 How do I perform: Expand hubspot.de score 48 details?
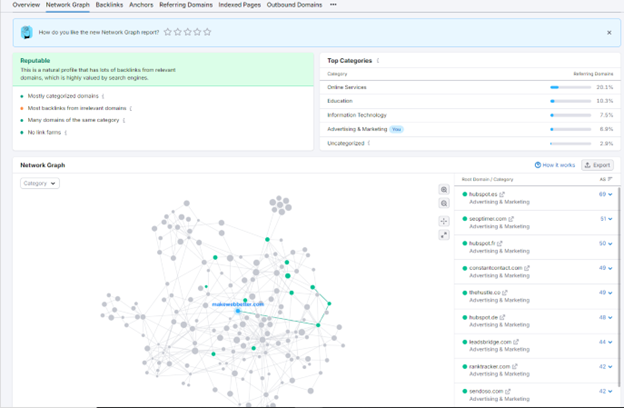[x=605, y=317]
